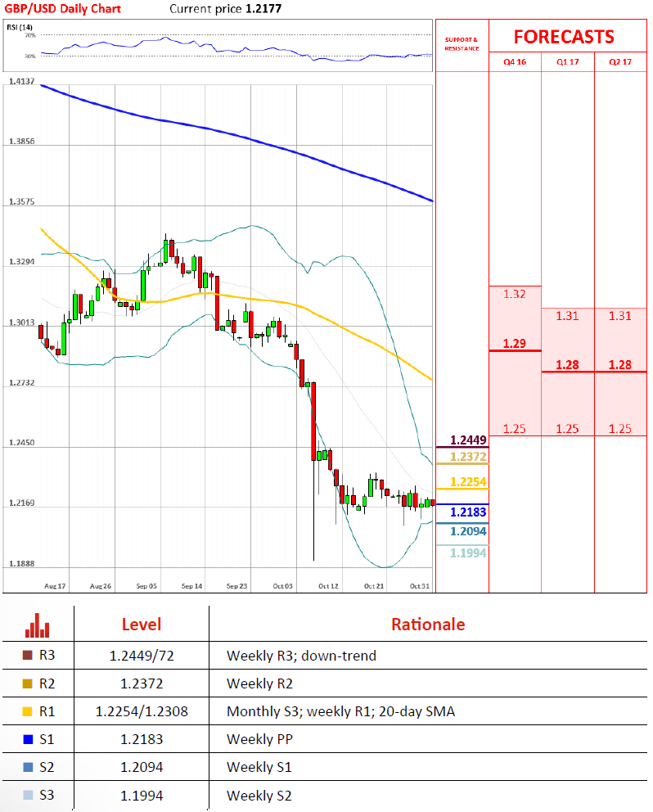
Task: Click the 1.31 forecast high under Q2 17
Action: coord(619,316)
